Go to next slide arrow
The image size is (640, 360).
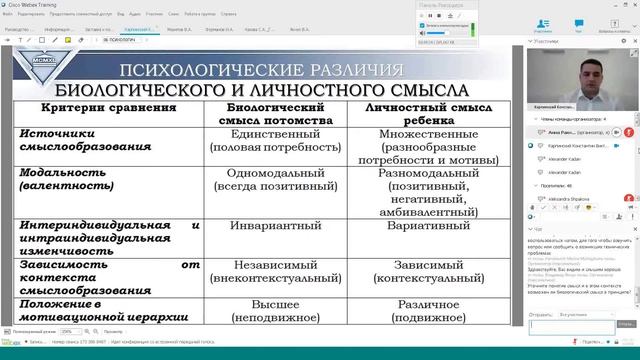(x=147, y=40)
